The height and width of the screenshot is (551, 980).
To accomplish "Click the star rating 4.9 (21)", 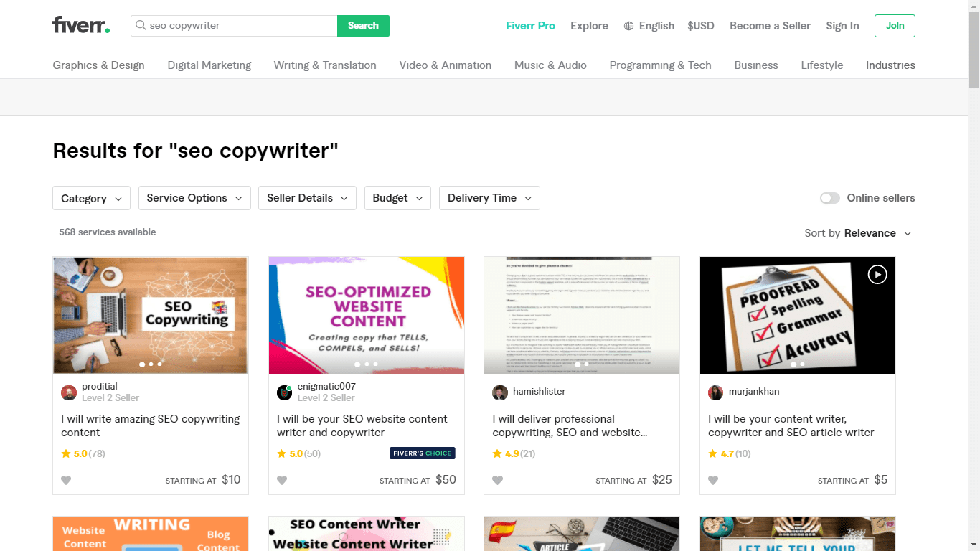I will 514,453.
